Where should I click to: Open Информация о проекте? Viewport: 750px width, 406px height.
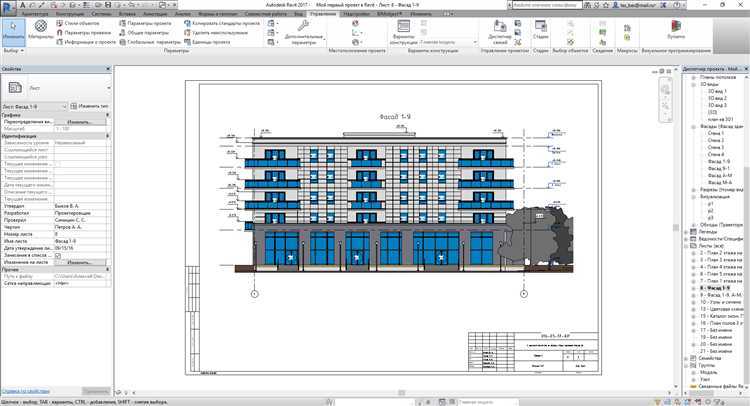click(x=86, y=42)
